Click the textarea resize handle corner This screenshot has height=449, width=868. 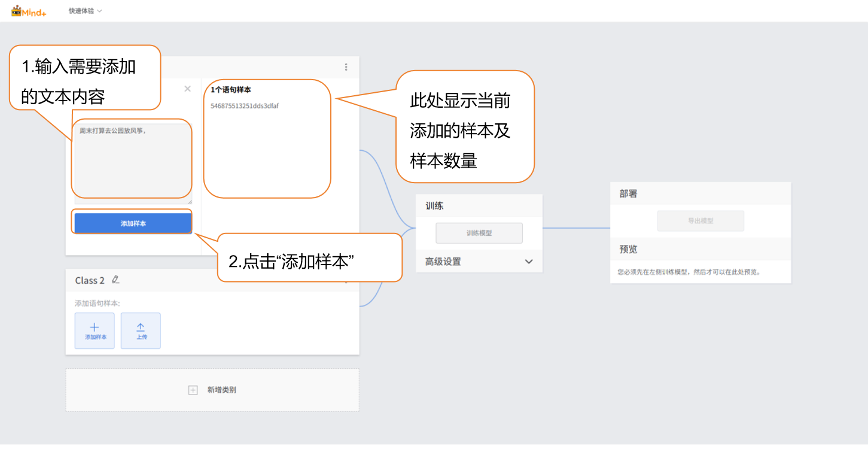click(x=190, y=202)
